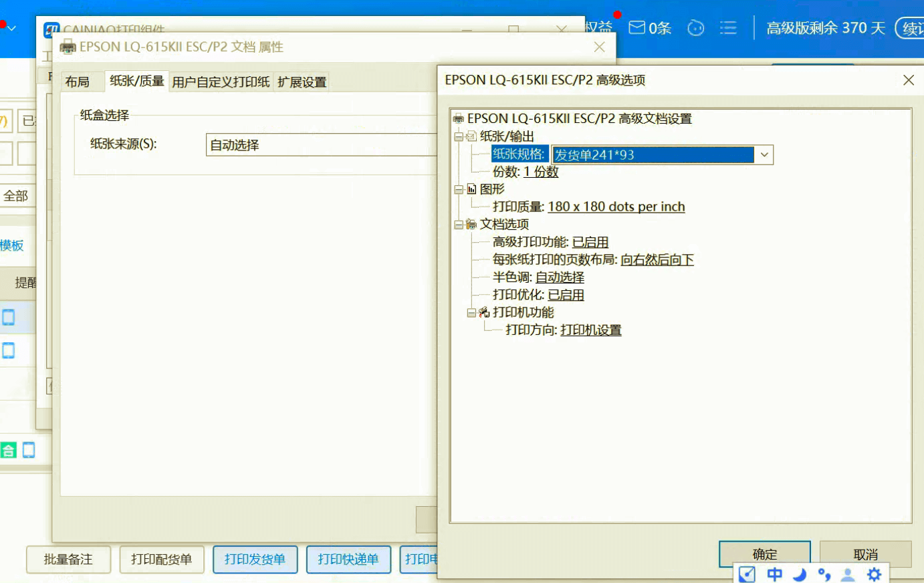The image size is (924, 583).
Task: Collapse the 图形 tree node
Action: point(459,189)
